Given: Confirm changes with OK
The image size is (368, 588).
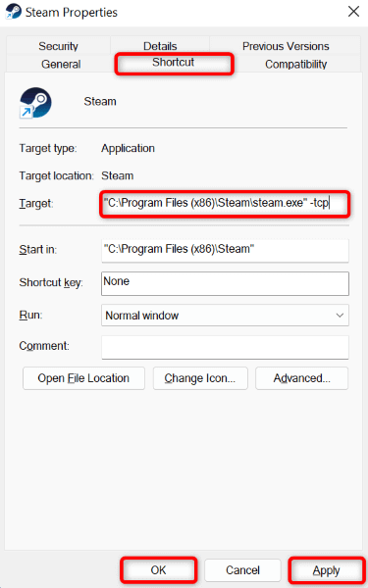Looking at the screenshot, I should (158, 570).
